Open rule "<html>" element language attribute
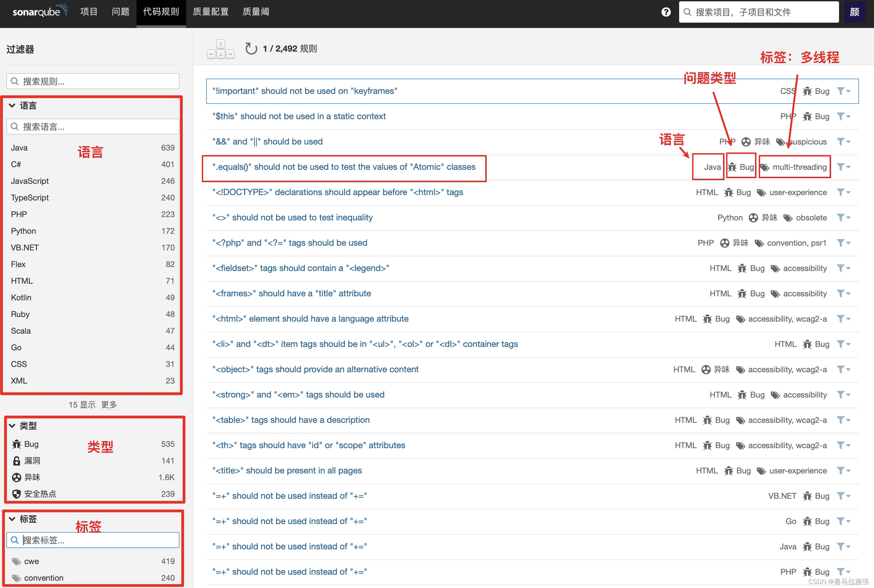The image size is (874, 588). pyautogui.click(x=310, y=319)
